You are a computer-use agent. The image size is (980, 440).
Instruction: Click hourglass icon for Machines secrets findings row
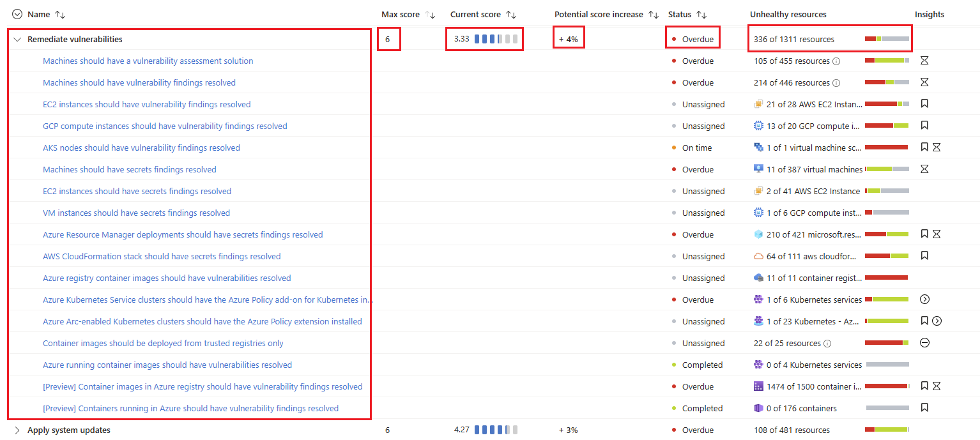click(924, 169)
